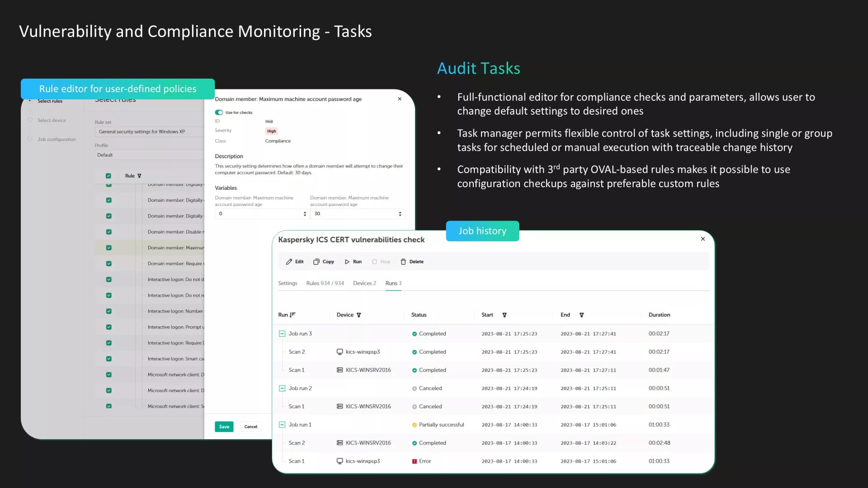Click the Duration column header
Image resolution: width=868 pixels, height=488 pixels.
(659, 315)
